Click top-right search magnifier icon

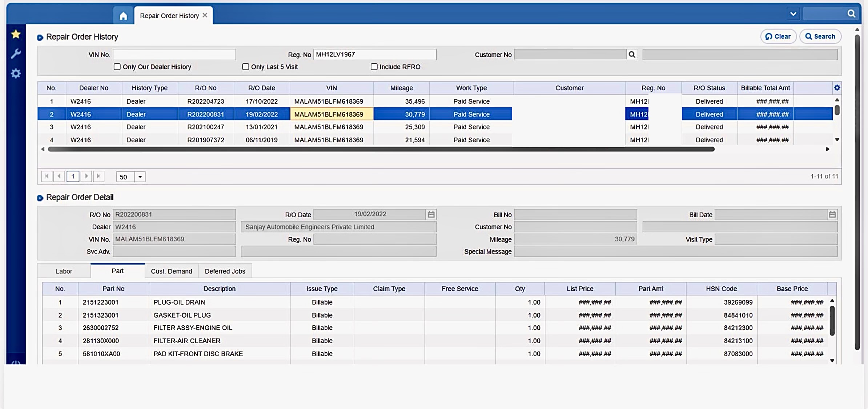(851, 14)
